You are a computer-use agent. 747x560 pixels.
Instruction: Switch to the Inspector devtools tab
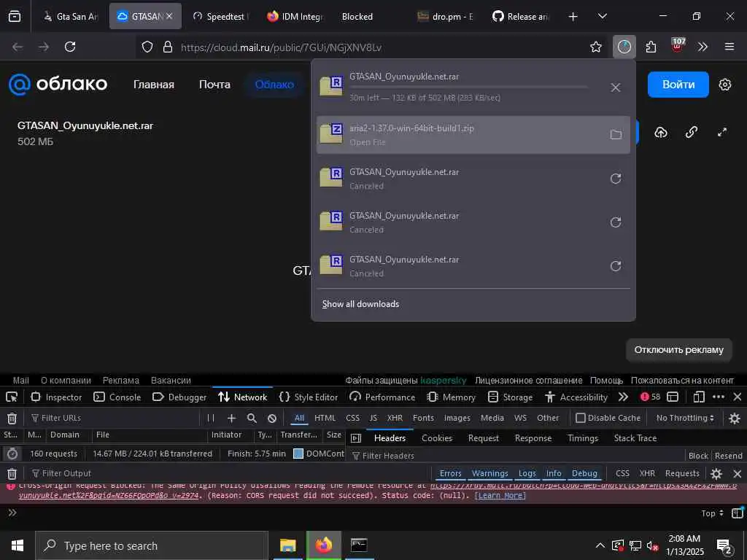pyautogui.click(x=56, y=397)
